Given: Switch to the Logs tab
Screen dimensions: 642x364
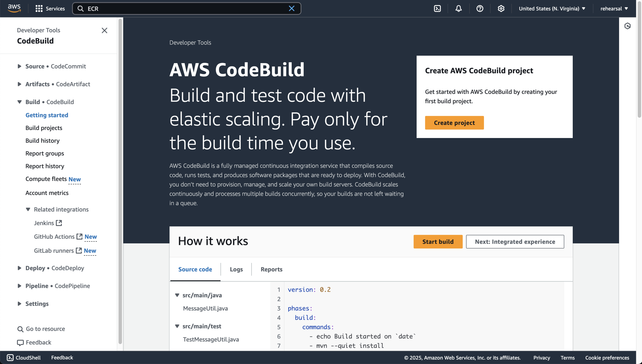Looking at the screenshot, I should pyautogui.click(x=236, y=269).
